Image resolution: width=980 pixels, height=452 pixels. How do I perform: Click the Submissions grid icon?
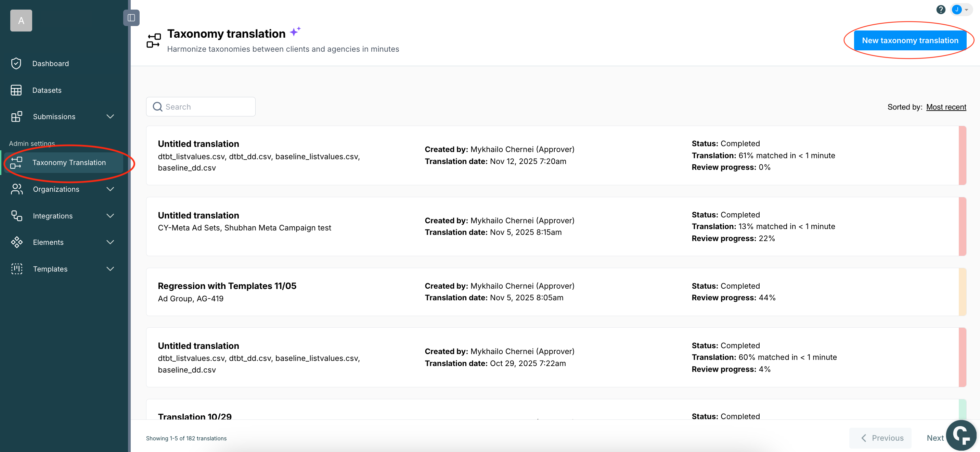pos(16,116)
